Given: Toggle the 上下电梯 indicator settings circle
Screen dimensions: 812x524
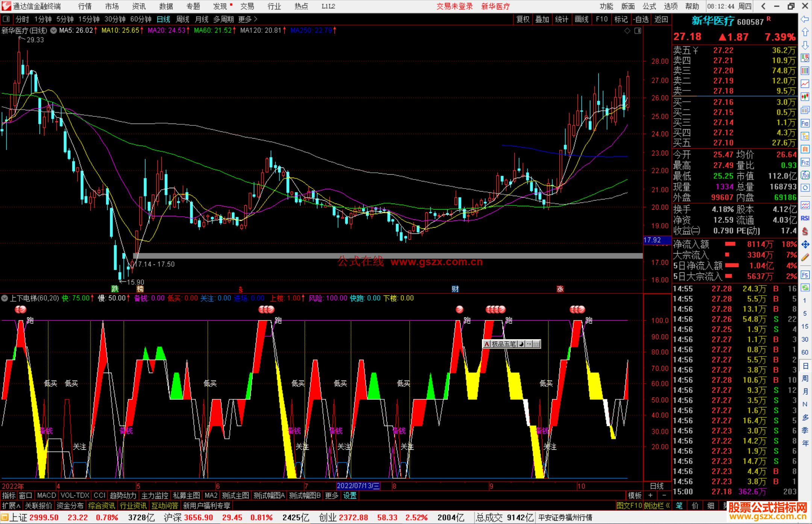Looking at the screenshot, I should click(5, 298).
